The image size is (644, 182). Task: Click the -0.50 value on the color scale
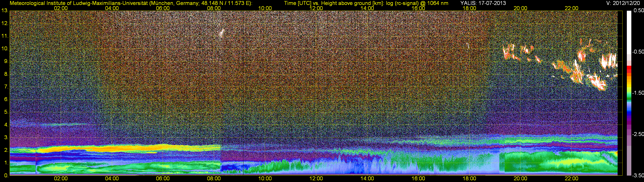pos(638,52)
